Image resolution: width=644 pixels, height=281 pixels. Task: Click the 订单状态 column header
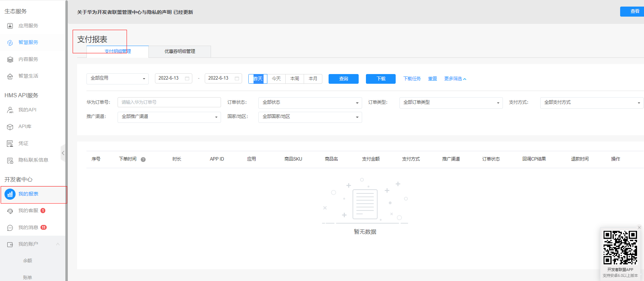click(491, 159)
